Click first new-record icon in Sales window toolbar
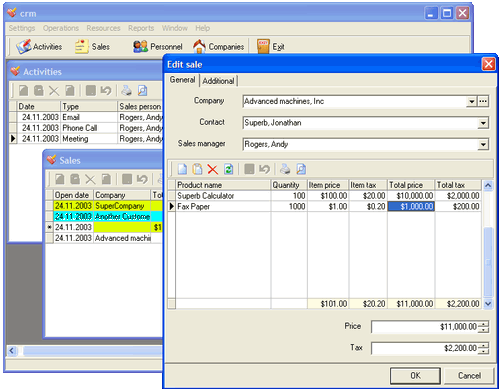The height and width of the screenshot is (390, 500). 60,179
